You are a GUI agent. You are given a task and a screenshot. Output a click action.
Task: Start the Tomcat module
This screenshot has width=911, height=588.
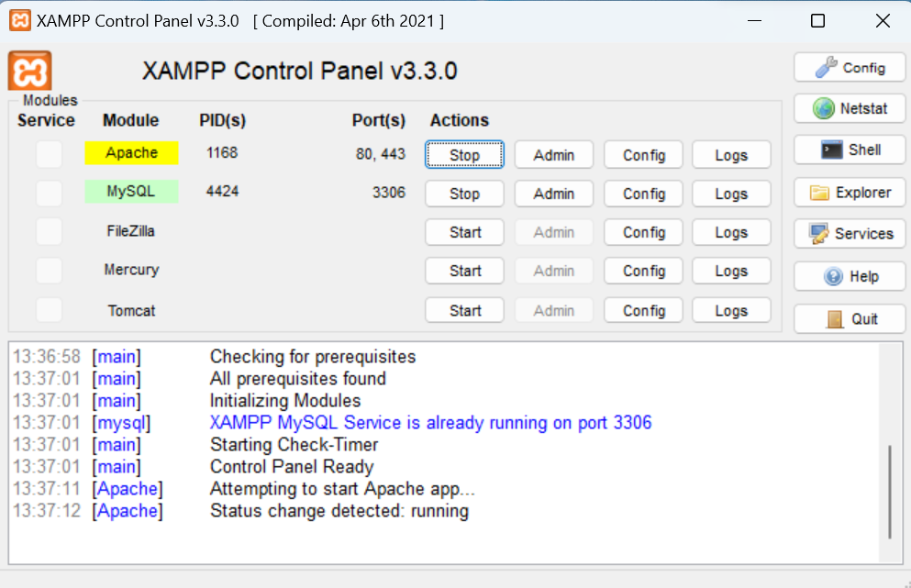tap(464, 310)
